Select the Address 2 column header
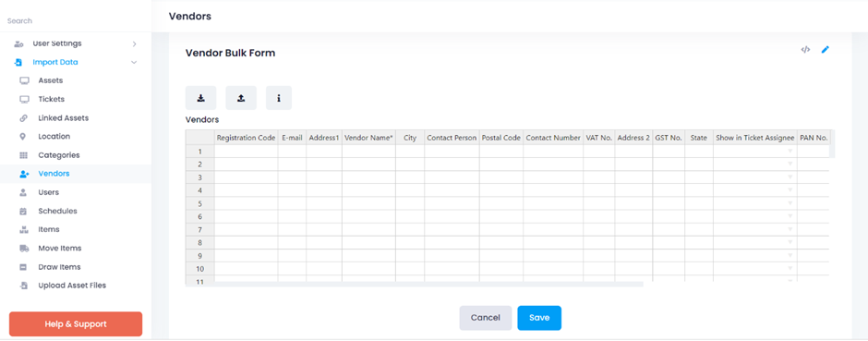The image size is (868, 341). pos(633,138)
